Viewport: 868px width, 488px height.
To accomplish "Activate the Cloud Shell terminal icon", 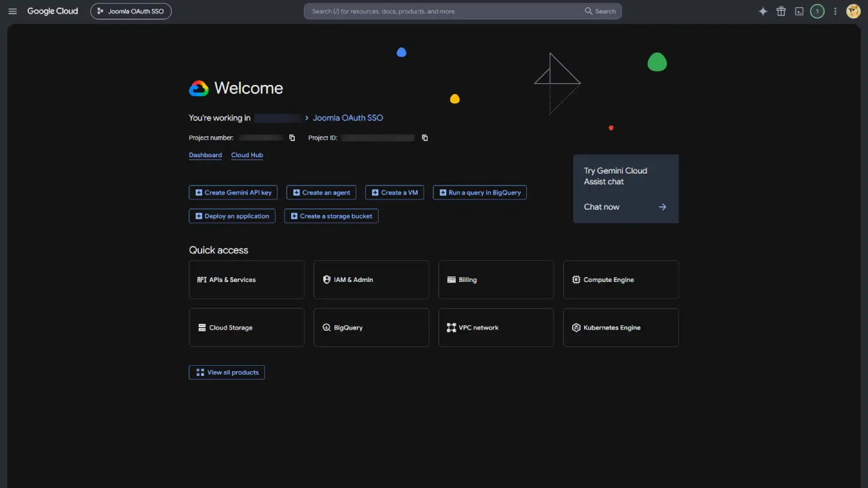I will tap(799, 11).
